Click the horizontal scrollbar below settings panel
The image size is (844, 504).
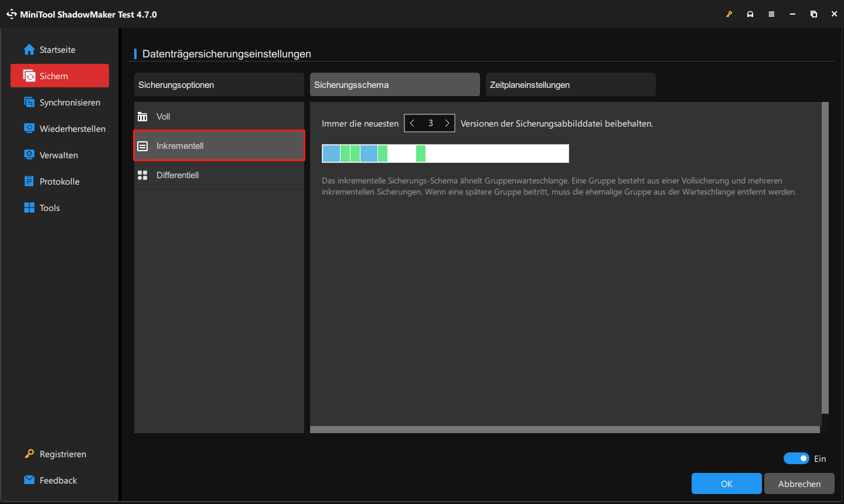point(564,430)
